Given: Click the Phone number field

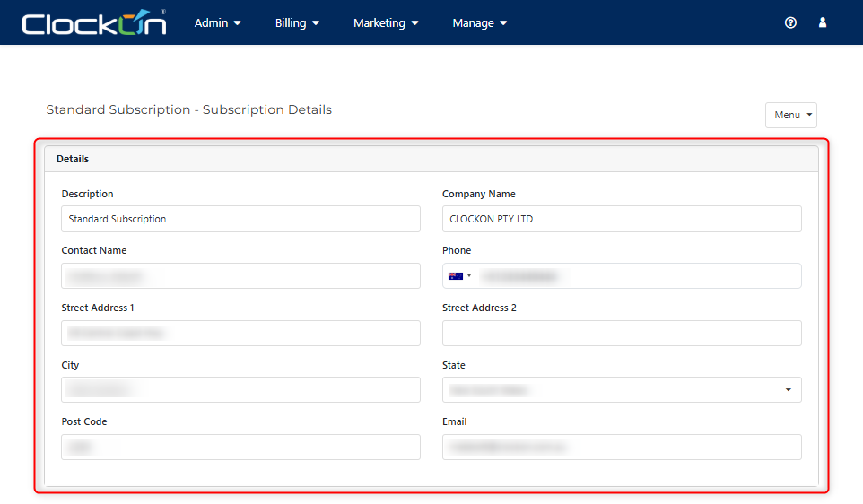Looking at the screenshot, I should point(637,276).
